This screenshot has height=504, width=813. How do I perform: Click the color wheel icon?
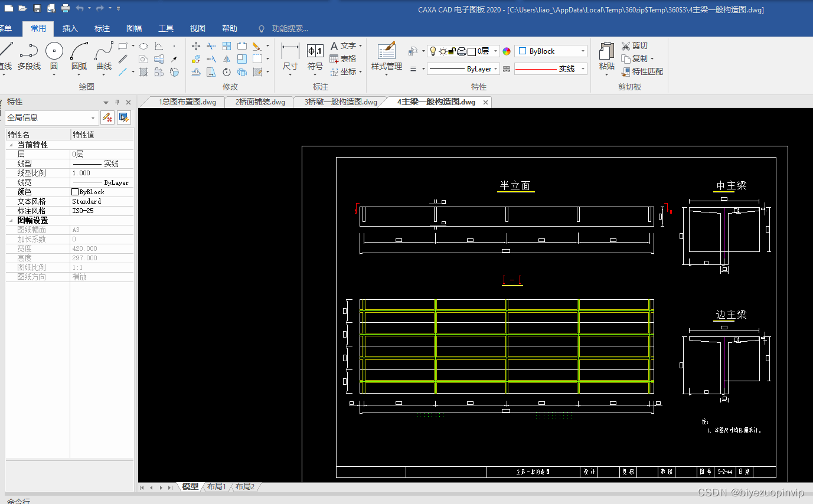[x=507, y=51]
